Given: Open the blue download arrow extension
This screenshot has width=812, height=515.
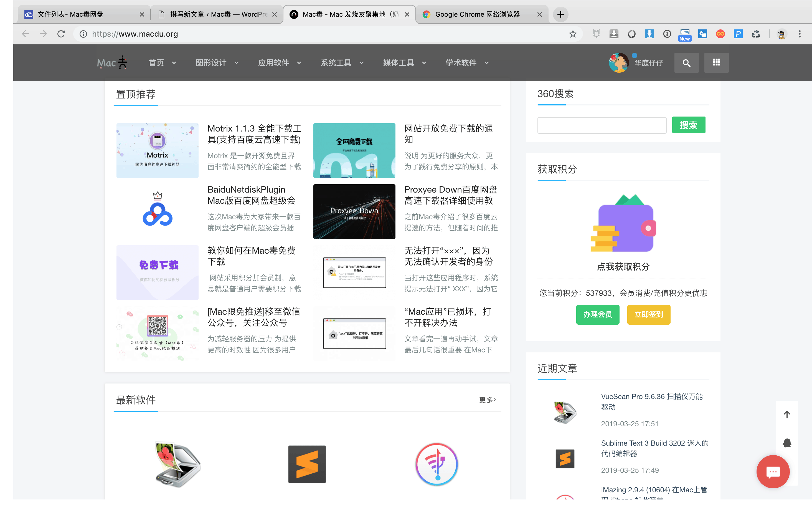Looking at the screenshot, I should coord(649,34).
